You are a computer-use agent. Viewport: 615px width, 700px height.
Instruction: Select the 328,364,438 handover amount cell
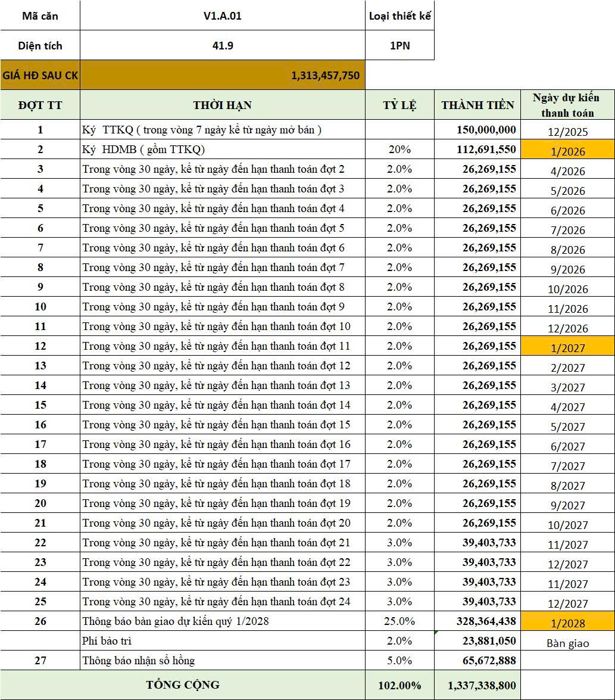477,621
